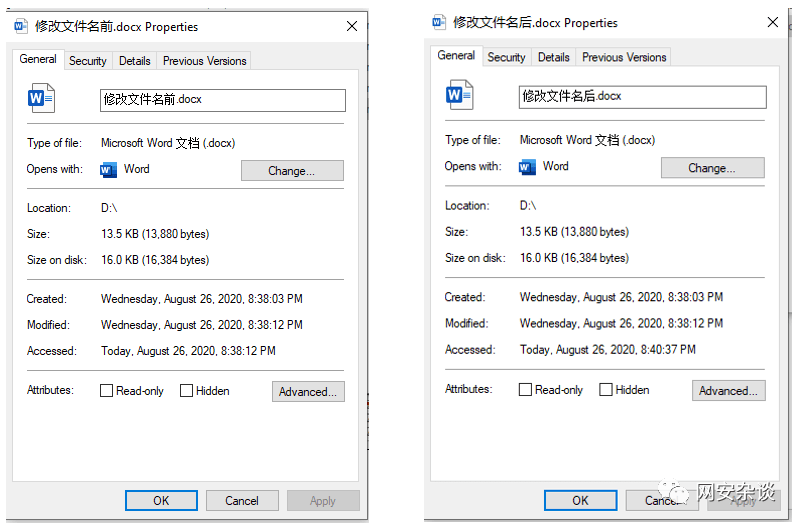The width and height of the screenshot is (801, 527).
Task: Click the large Word document icon beside 修改文件名后.docx
Action: pos(460,94)
